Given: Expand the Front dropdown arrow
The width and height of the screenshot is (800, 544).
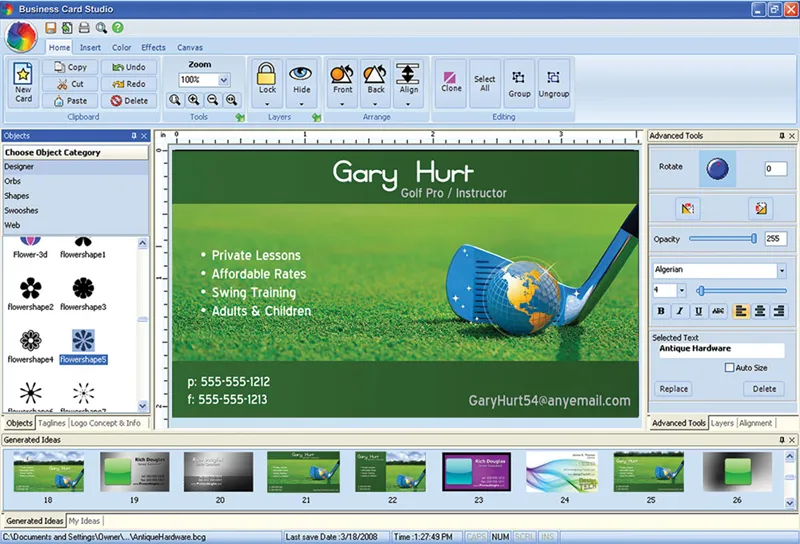Looking at the screenshot, I should (342, 104).
